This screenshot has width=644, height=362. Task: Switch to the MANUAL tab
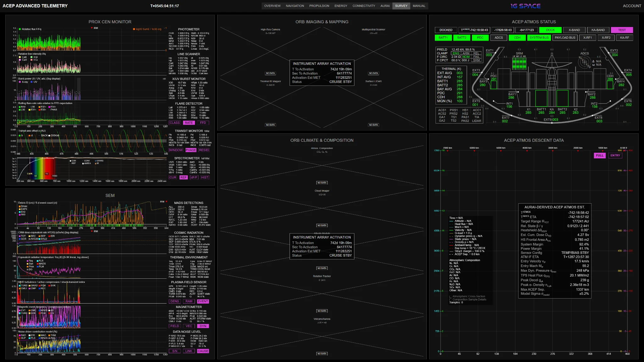(419, 6)
